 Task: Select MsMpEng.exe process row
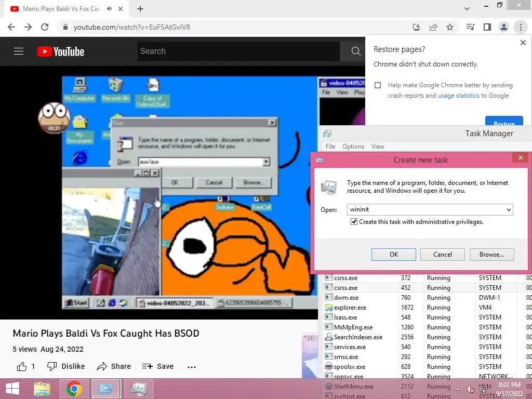[x=428, y=327]
